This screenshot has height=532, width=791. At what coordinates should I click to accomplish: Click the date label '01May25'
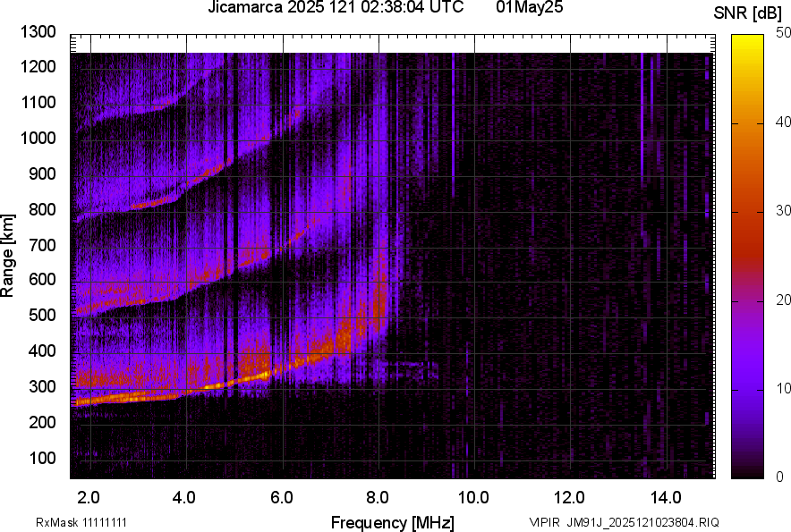(x=529, y=7)
